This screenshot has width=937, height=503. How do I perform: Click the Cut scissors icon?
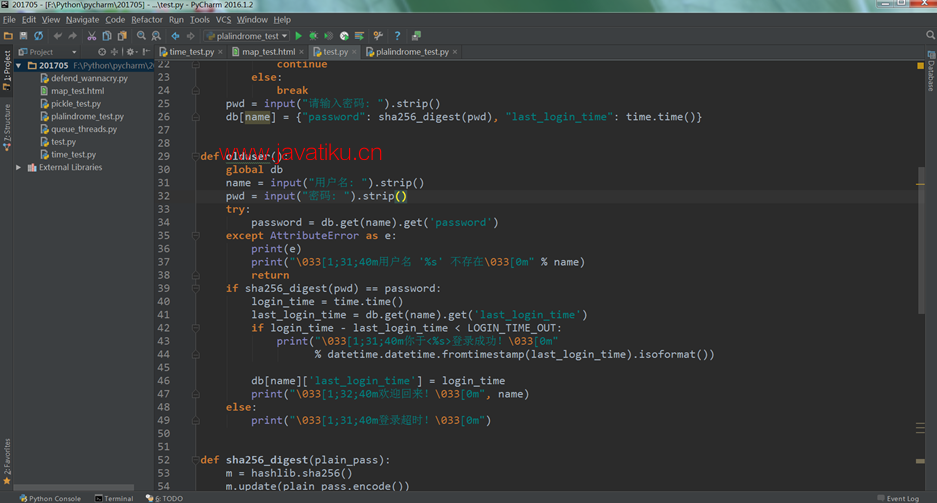(x=91, y=36)
